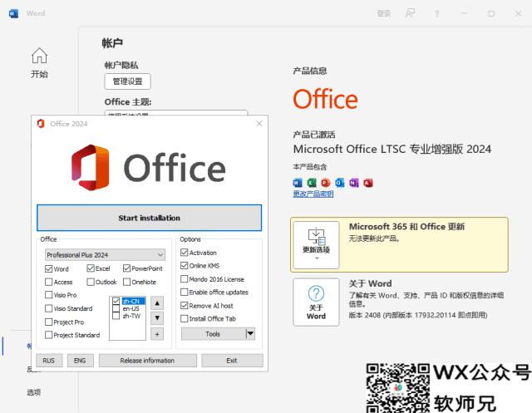The width and height of the screenshot is (532, 413).
Task: Open Release information
Action: (148, 361)
